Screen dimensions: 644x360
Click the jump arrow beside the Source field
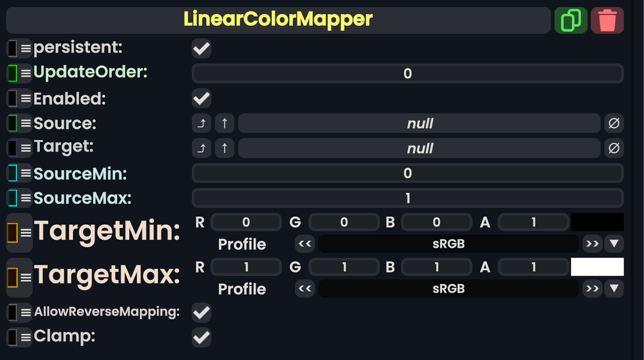point(201,123)
